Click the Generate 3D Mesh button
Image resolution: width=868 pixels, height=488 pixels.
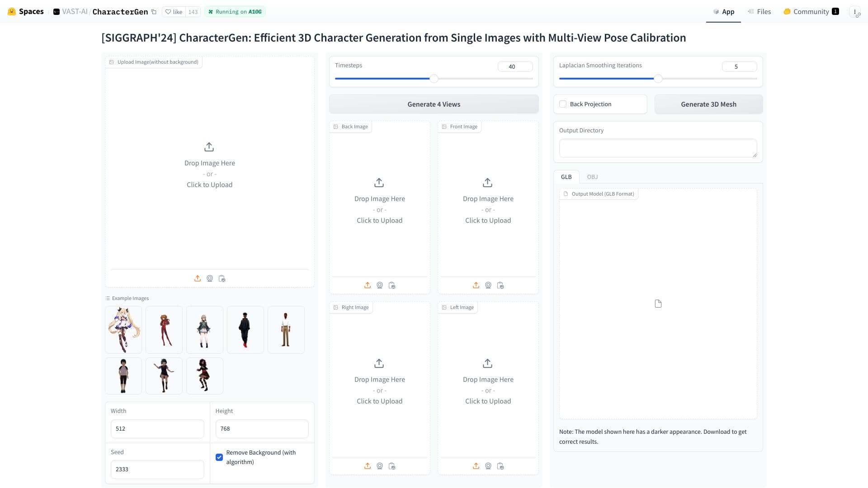pos(708,104)
